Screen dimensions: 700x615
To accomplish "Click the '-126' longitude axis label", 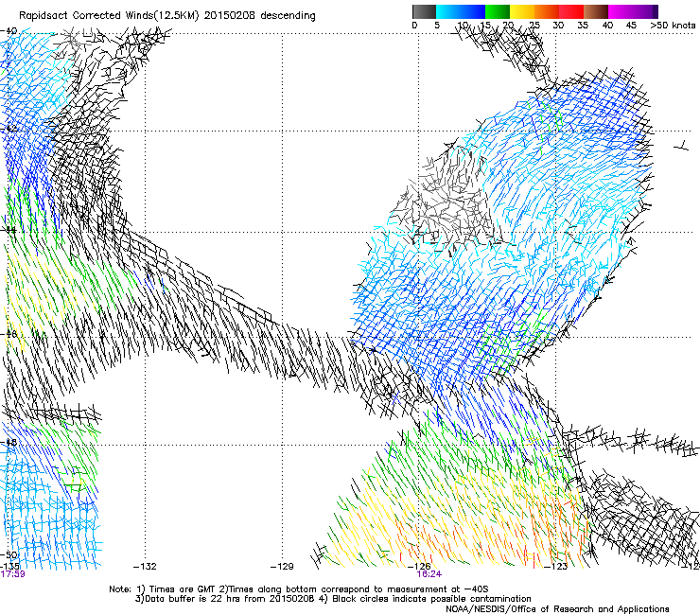I will (419, 567).
